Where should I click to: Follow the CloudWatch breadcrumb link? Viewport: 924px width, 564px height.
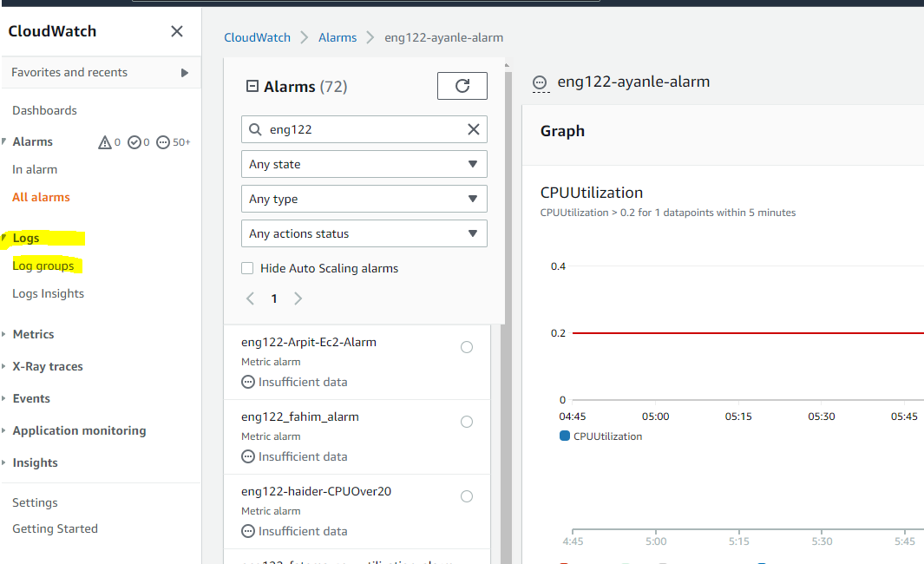click(x=257, y=37)
